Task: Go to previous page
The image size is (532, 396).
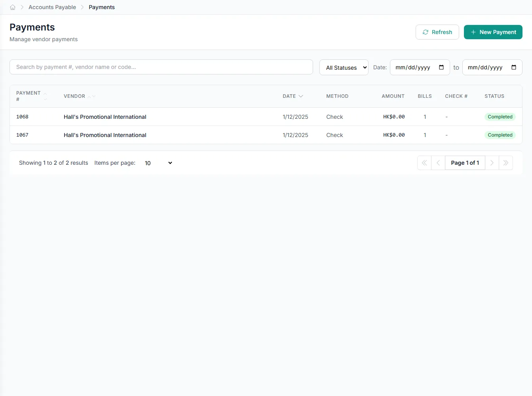Action: 438,163
